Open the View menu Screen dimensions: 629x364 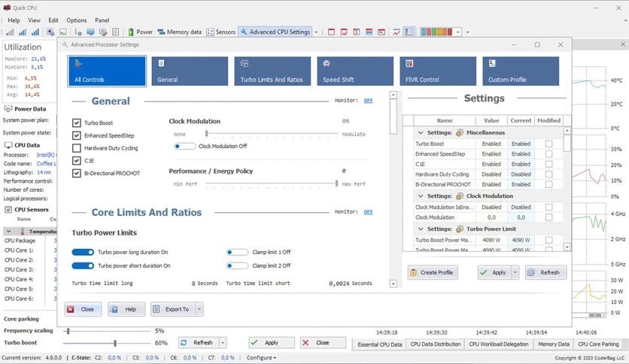pyautogui.click(x=34, y=20)
